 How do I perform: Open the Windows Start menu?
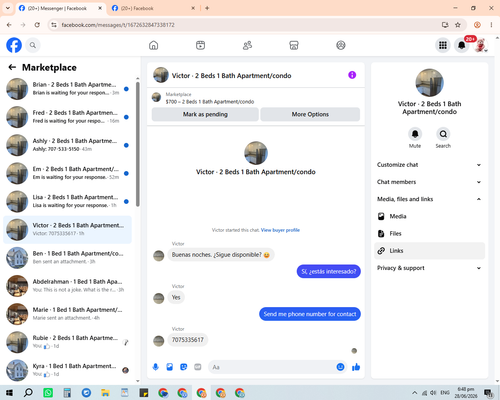tap(9, 393)
